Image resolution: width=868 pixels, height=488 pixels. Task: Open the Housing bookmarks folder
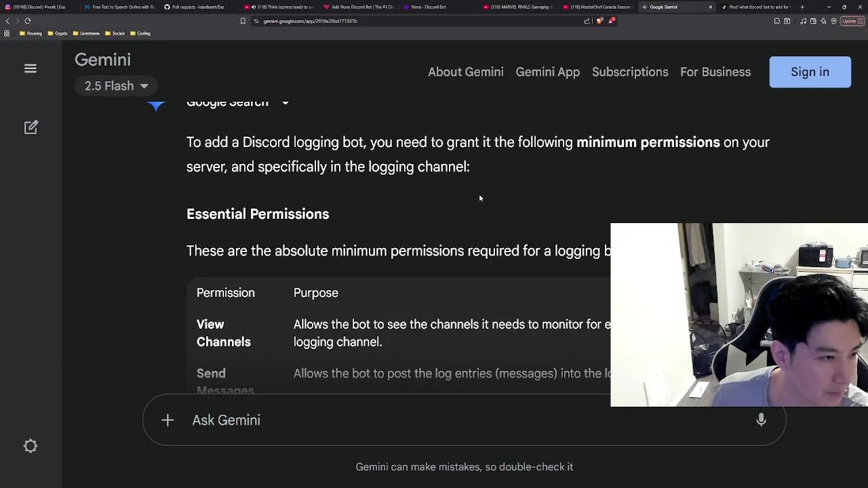tap(31, 33)
